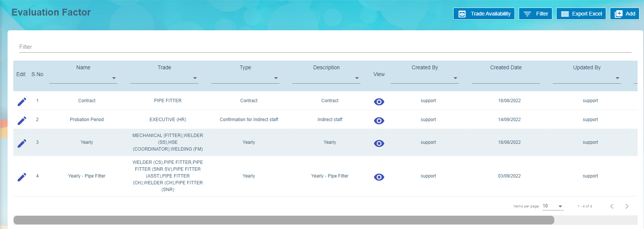Image resolution: width=644 pixels, height=229 pixels.
Task: Click the horizontal scrollbar below the table
Action: (284, 220)
